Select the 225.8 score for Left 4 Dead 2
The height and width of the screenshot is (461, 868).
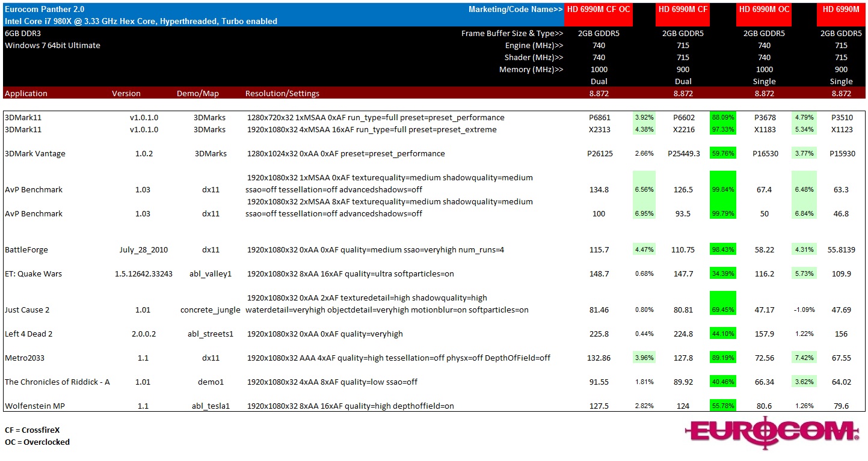point(599,334)
